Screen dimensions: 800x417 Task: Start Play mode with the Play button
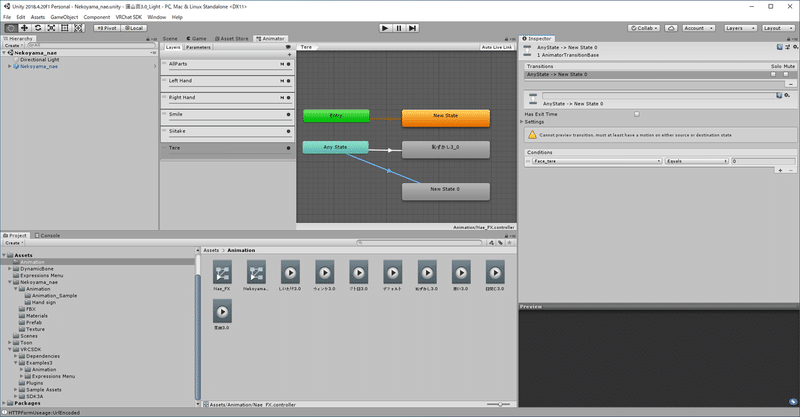[x=385, y=28]
